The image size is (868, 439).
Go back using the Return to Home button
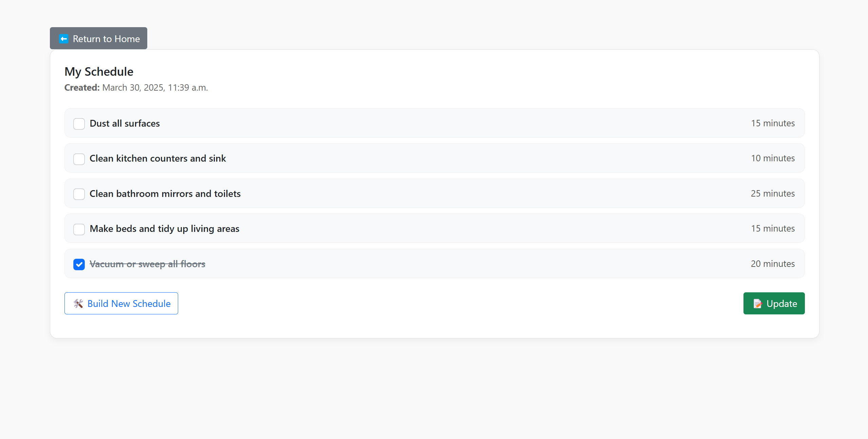click(x=98, y=38)
